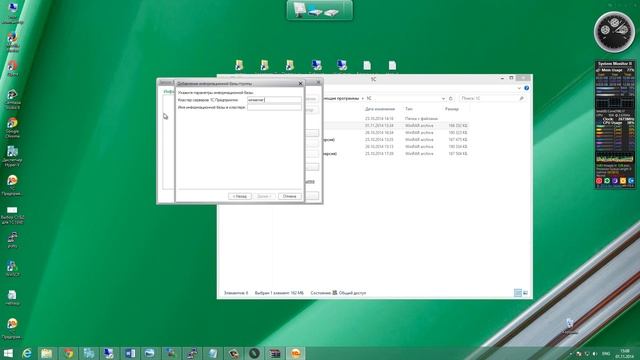Click the Explorer refresh icon beside address bar
Image resolution: width=640 pixels, height=360 pixels.
(x=451, y=98)
